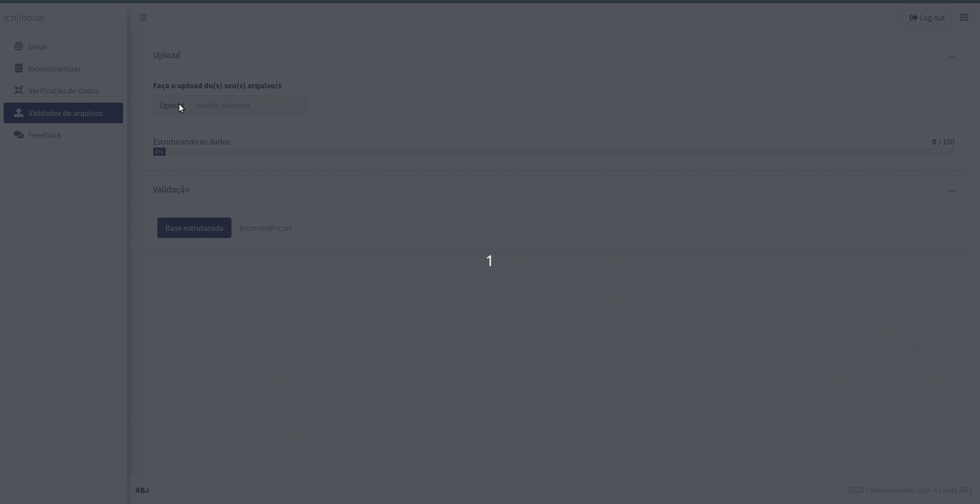The image size is (980, 504).
Task: Switch to Inconsistências tab
Action: tap(266, 228)
